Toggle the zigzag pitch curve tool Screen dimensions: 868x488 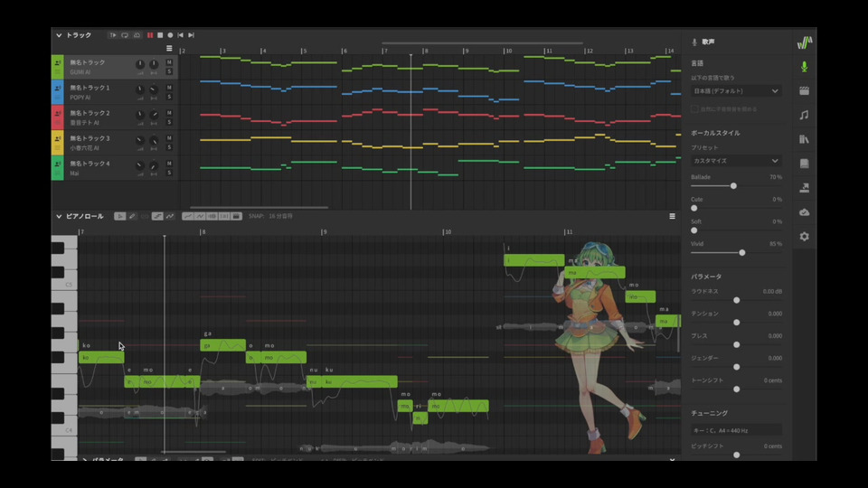(170, 216)
